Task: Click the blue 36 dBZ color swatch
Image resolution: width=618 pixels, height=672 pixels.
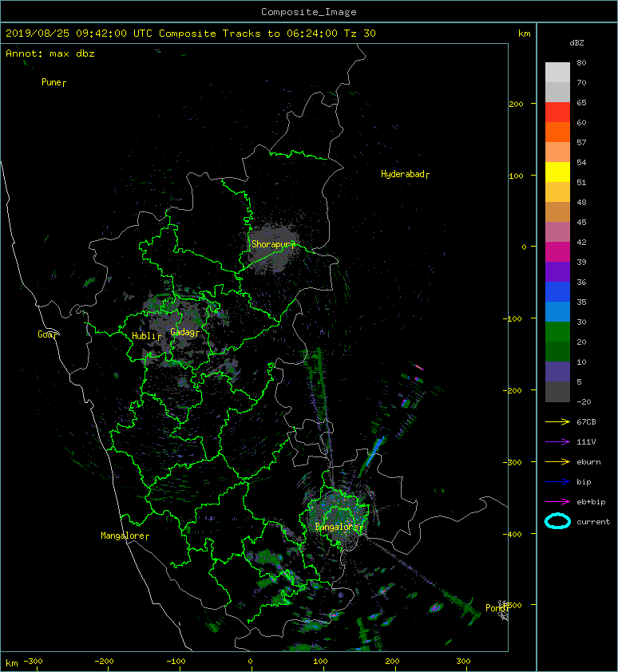Action: point(557,292)
